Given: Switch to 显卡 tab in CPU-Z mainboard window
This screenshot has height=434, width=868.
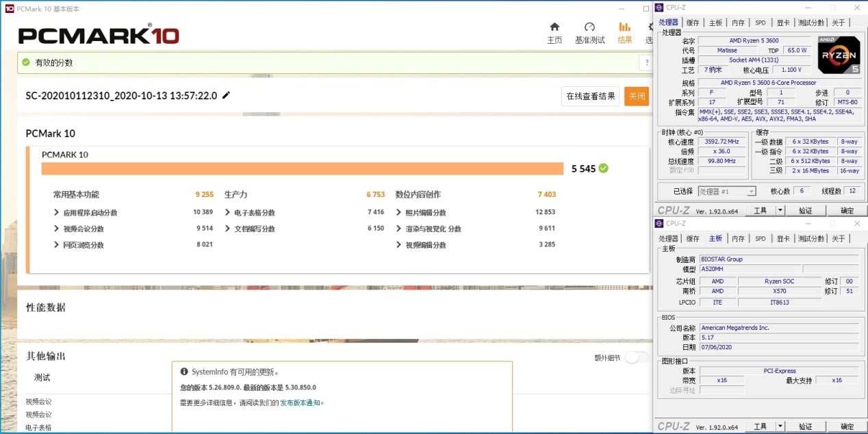Looking at the screenshot, I should (x=782, y=239).
